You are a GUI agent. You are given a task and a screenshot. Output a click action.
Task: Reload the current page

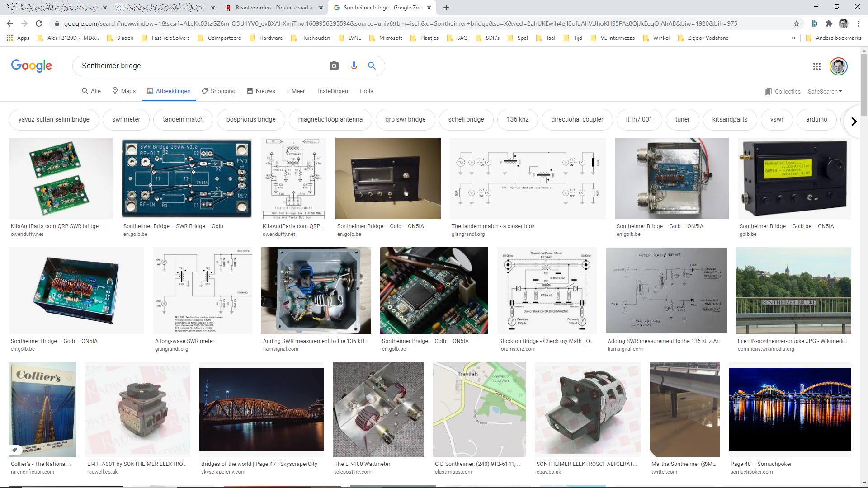click(x=39, y=23)
